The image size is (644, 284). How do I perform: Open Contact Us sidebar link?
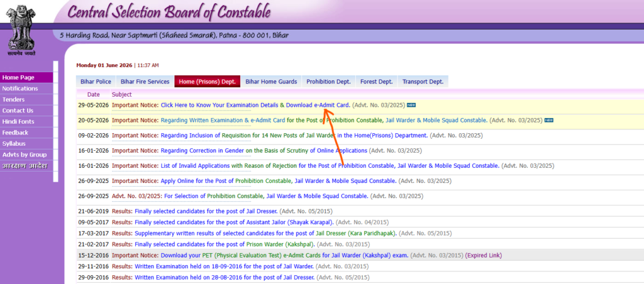pos(26,111)
